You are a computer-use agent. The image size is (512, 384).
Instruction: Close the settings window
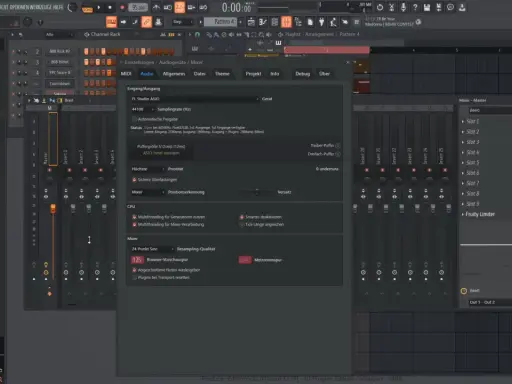click(x=348, y=62)
